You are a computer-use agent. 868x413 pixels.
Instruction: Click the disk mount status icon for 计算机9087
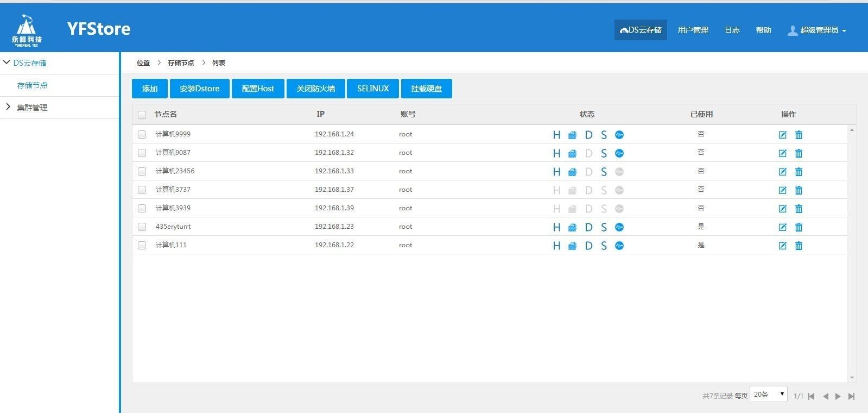click(619, 153)
